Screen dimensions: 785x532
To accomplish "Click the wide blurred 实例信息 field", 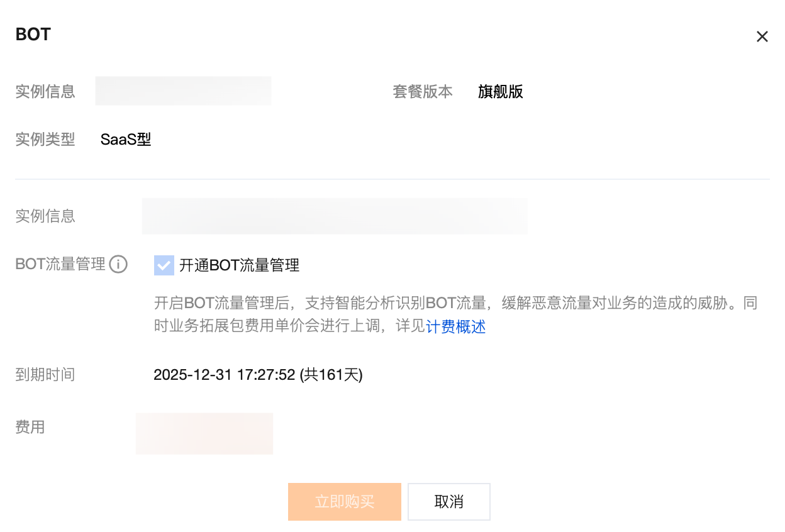I will [x=334, y=216].
